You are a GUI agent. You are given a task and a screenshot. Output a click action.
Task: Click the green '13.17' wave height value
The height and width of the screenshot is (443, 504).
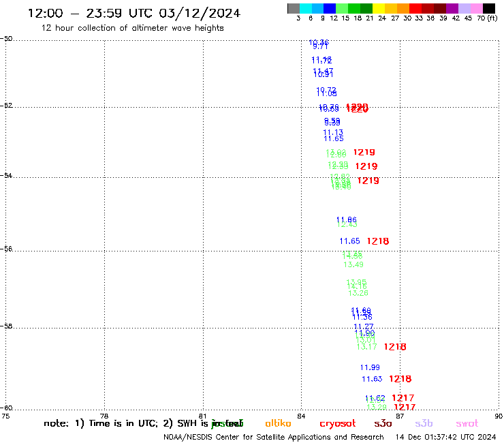pos(366,346)
